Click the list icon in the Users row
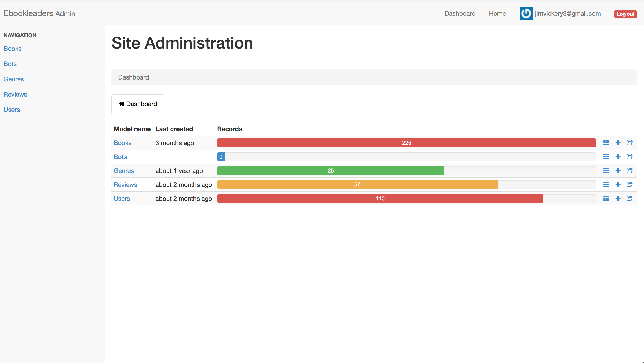The width and height of the screenshot is (644, 363). point(606,199)
